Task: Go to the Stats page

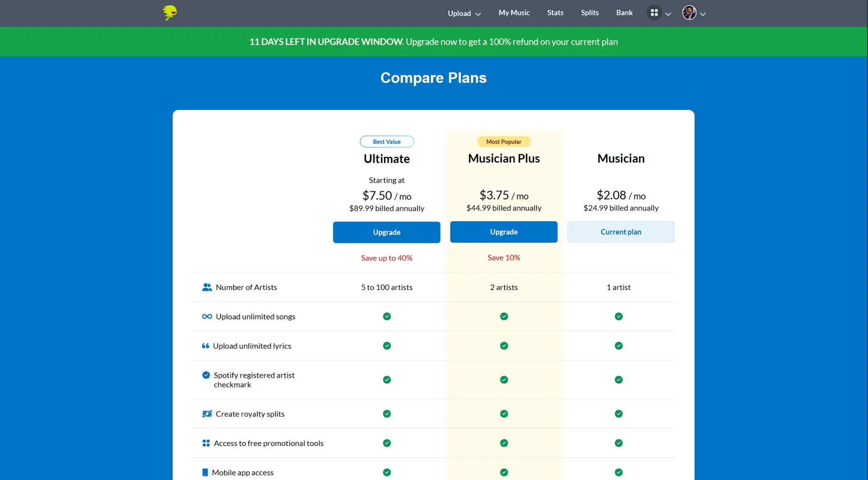Action: coord(555,13)
